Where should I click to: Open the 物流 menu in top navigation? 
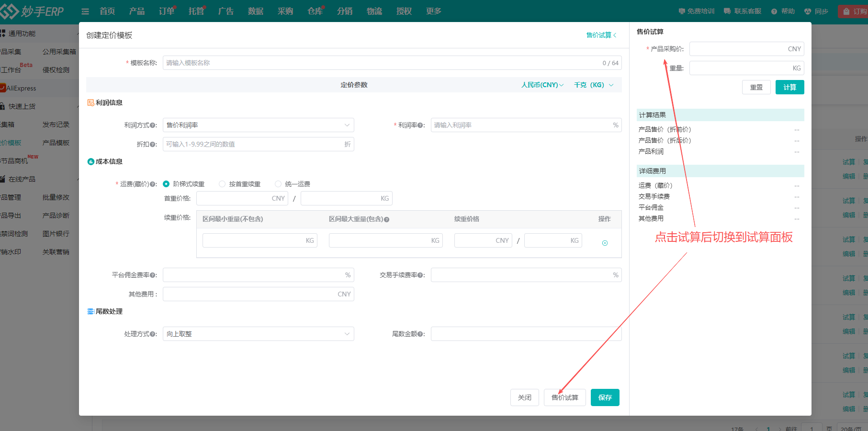click(x=374, y=11)
